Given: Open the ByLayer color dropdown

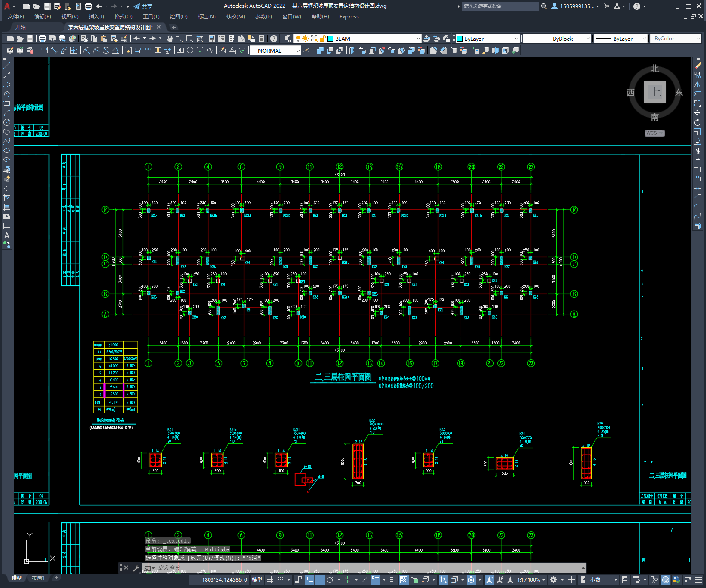Looking at the screenshot, I should pyautogui.click(x=516, y=39).
